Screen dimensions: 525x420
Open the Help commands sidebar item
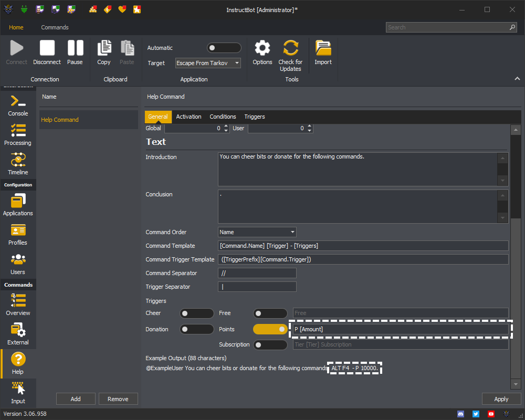18,363
